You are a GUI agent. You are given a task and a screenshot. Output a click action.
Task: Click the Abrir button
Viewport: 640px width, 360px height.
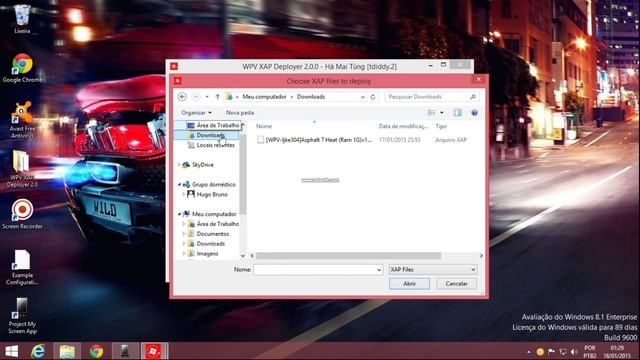click(x=409, y=284)
